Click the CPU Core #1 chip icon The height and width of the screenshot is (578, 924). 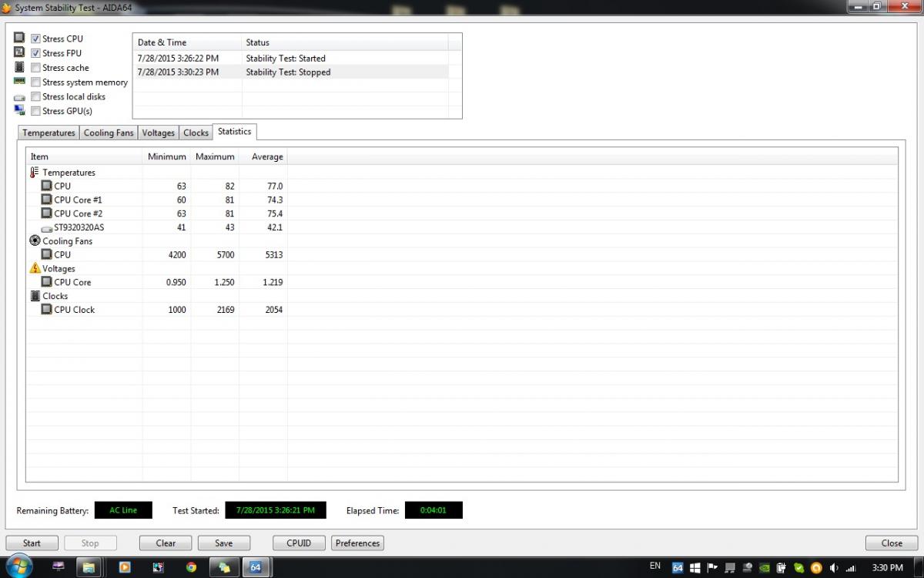(46, 200)
